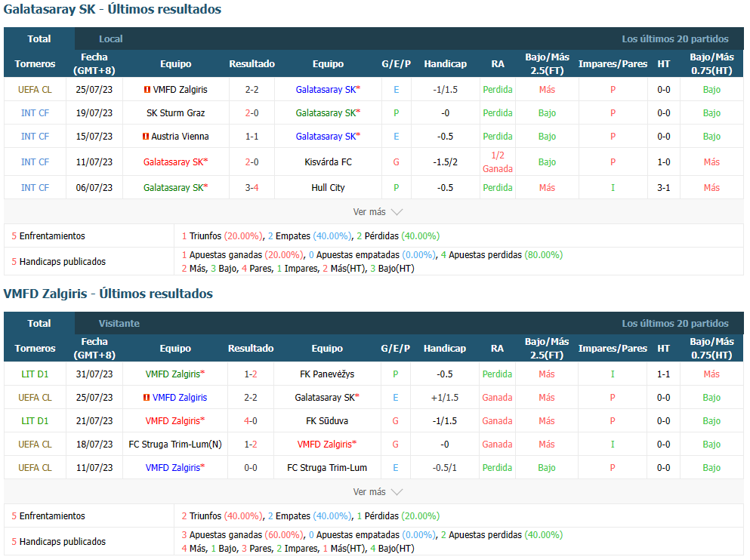Expand Ver más under the VMFD Zalgiris results

pyautogui.click(x=378, y=491)
